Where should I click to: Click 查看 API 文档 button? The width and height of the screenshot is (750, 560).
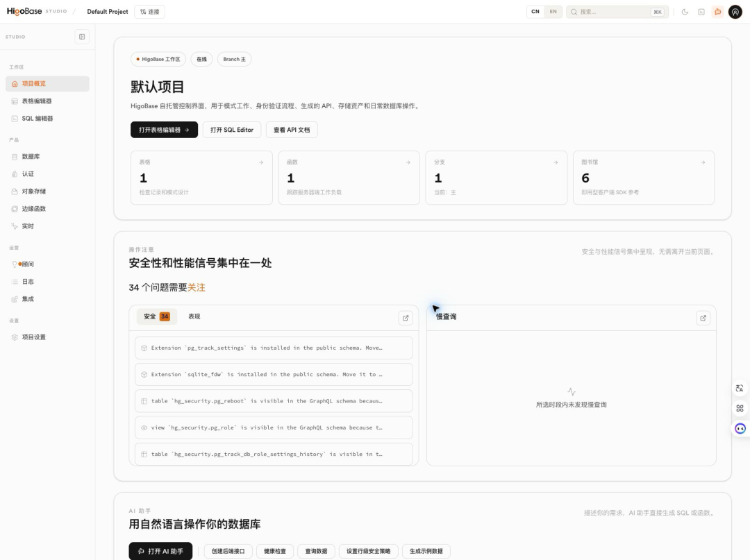292,130
